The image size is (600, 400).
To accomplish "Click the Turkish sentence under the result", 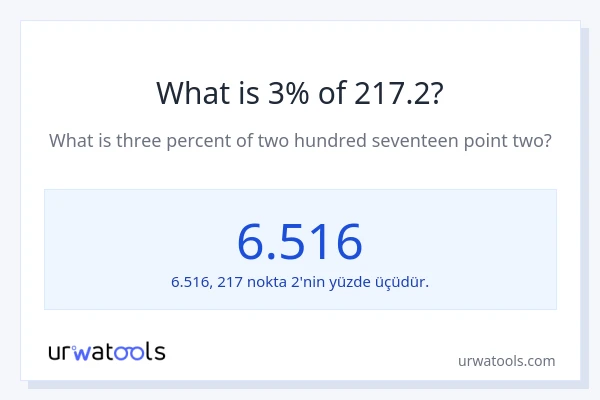I will coord(300,282).
